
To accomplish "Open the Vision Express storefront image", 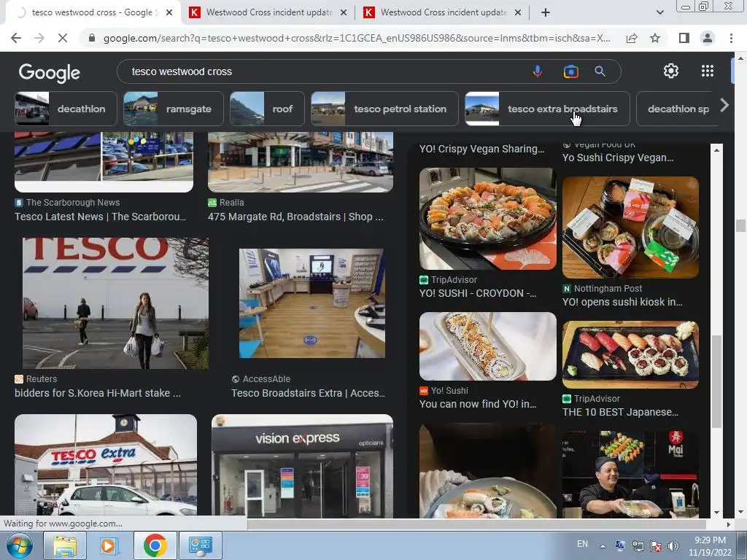I will [302, 466].
